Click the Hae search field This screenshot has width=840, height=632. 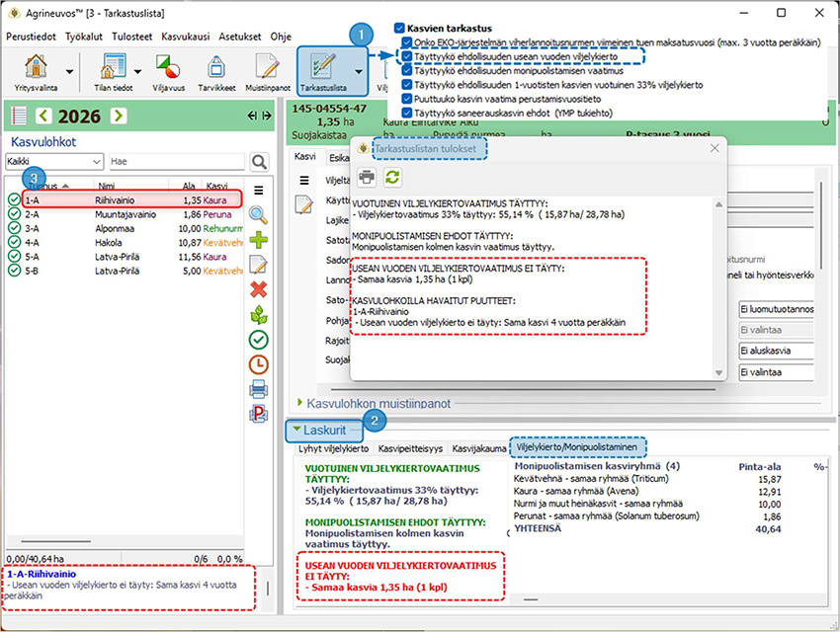pos(173,161)
